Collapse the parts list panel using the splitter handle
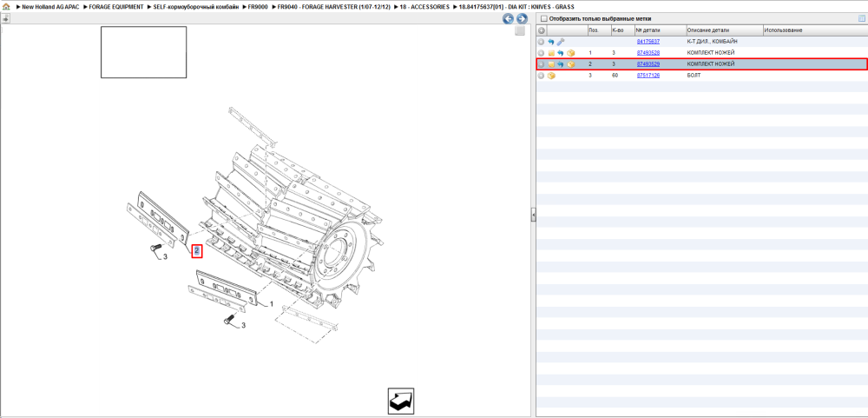This screenshot has height=418, width=868. [533, 215]
